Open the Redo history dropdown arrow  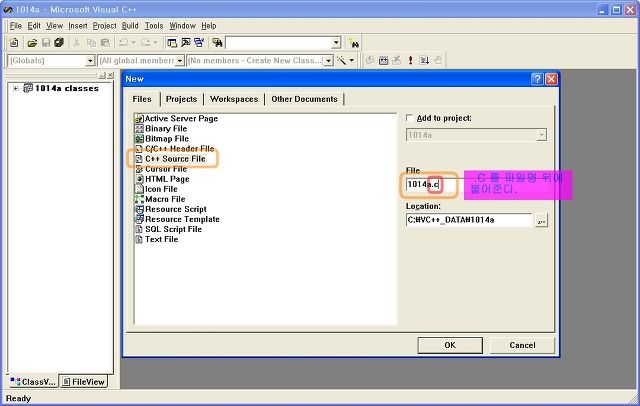[x=155, y=42]
